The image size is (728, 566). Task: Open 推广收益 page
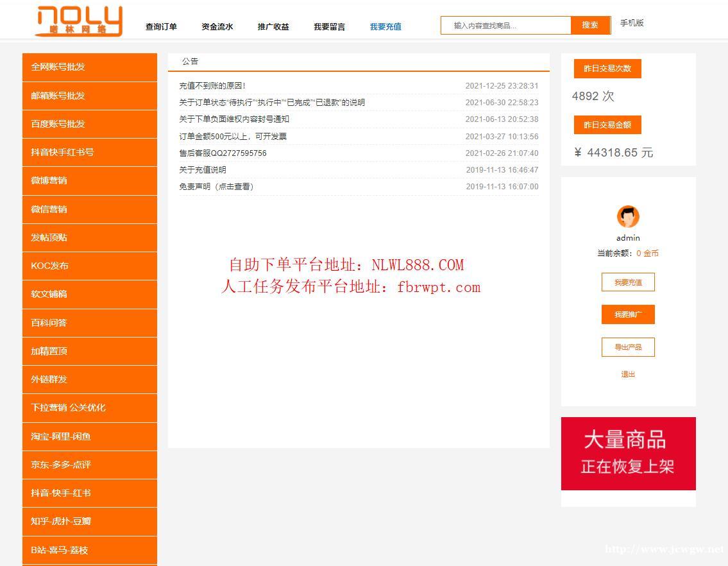[x=273, y=27]
